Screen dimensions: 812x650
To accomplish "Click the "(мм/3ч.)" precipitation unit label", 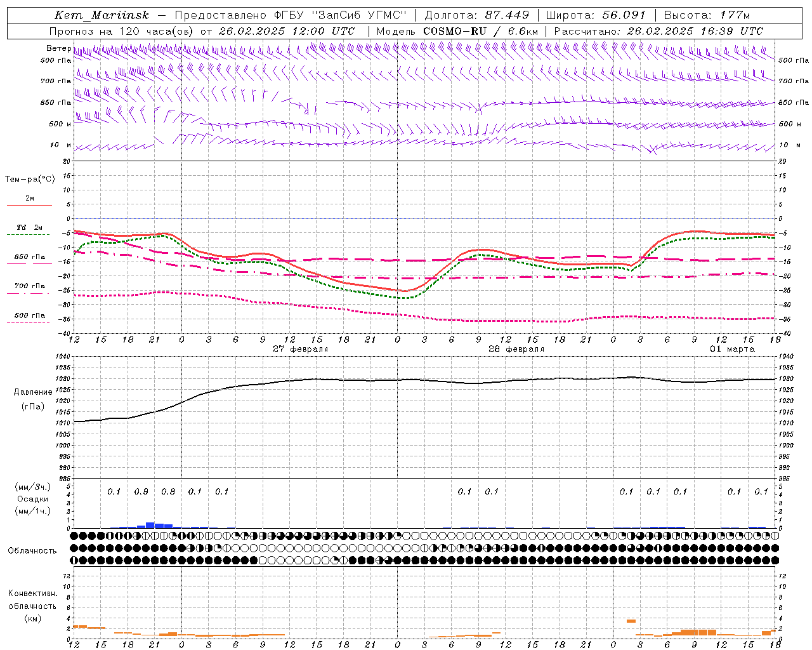I will [33, 487].
